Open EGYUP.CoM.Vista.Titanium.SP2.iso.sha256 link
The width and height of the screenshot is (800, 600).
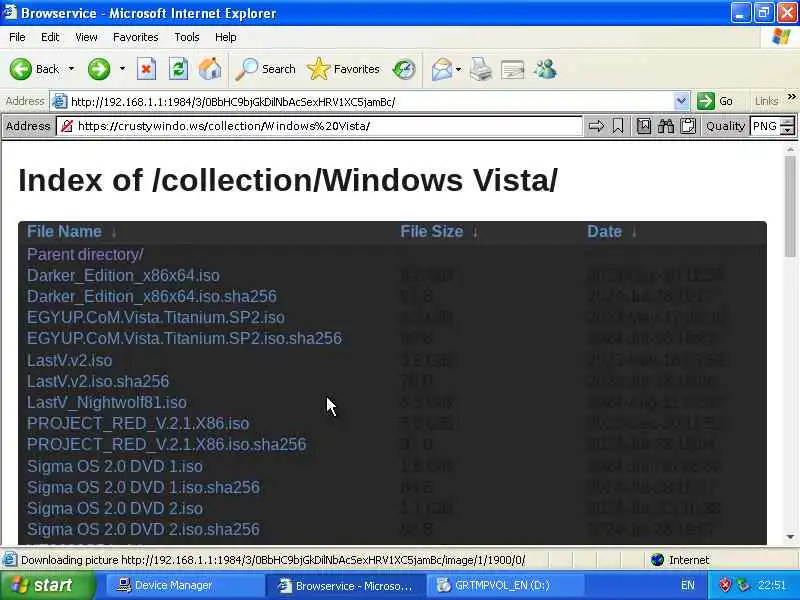pos(185,338)
